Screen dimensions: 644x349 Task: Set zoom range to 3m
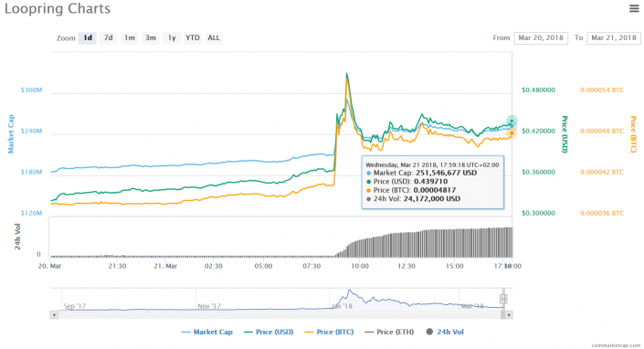point(151,37)
